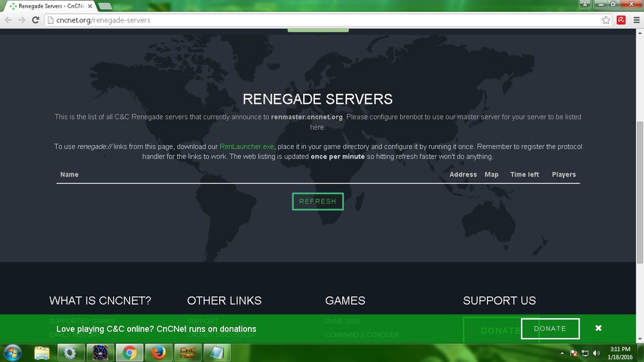Click the Chrome user profile button
The image size is (644, 362).
tap(585, 4)
